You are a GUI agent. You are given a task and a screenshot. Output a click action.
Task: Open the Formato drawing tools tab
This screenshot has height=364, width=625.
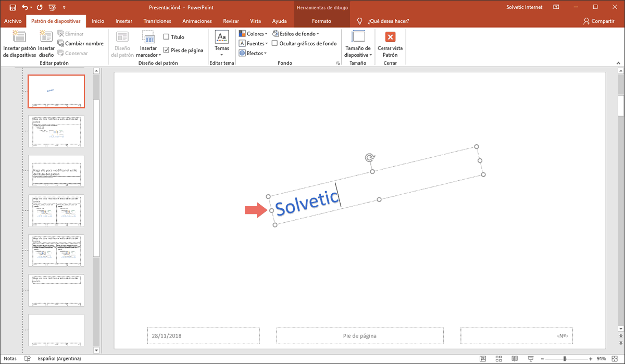pos(321,21)
